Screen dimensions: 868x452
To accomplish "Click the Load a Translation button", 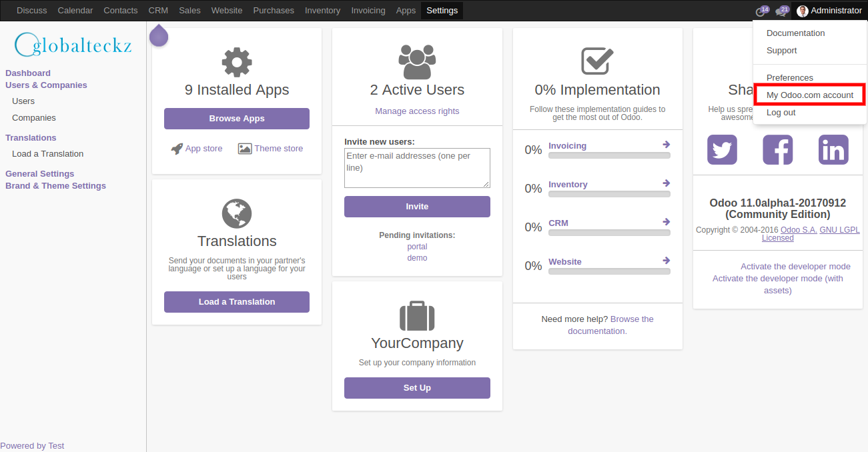I will pyautogui.click(x=237, y=302).
